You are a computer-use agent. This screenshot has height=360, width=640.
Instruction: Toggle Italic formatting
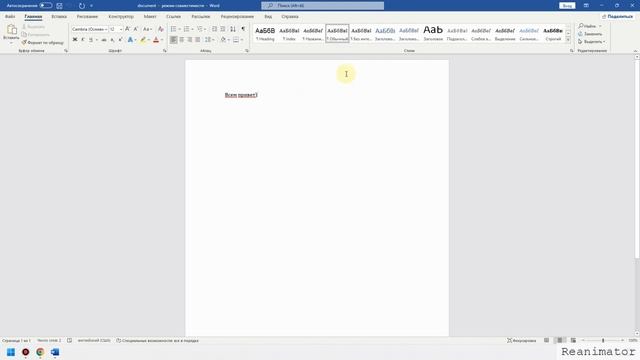pyautogui.click(x=83, y=40)
